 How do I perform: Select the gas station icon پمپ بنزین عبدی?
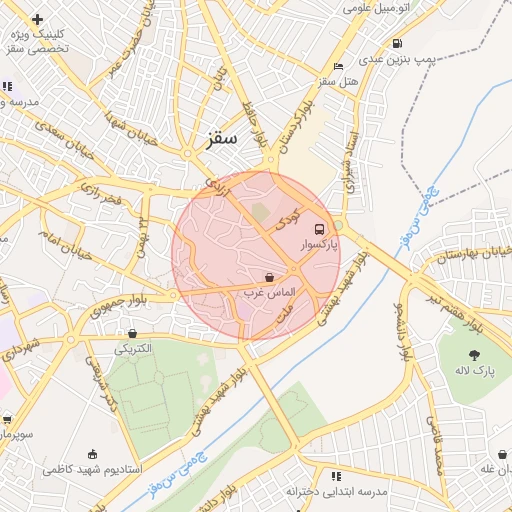pos(397,43)
